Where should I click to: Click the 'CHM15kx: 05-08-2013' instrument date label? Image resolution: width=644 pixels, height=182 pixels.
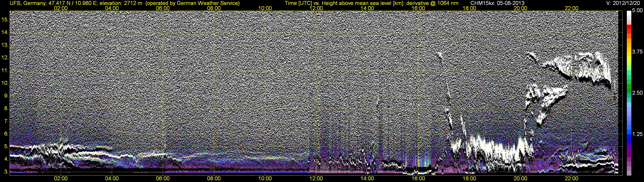pos(498,3)
